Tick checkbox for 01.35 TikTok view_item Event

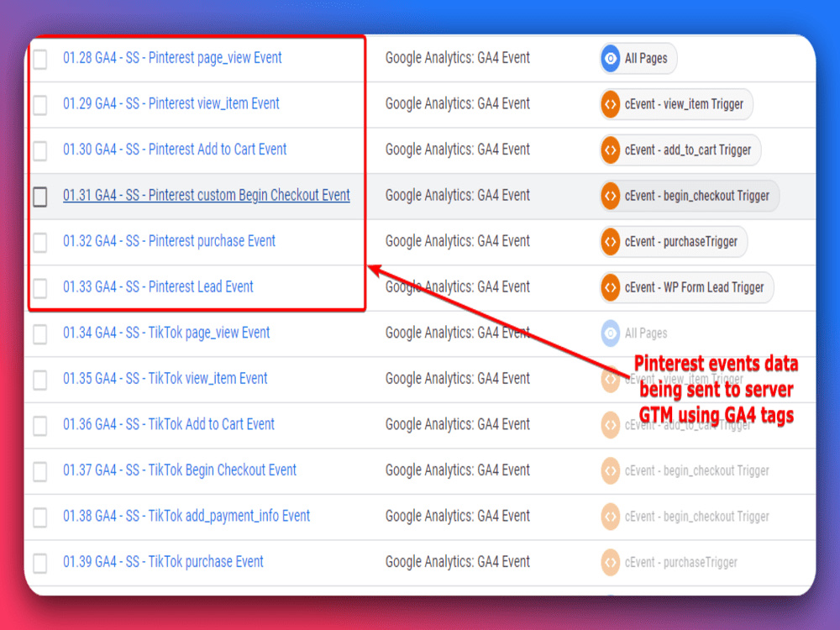point(40,380)
